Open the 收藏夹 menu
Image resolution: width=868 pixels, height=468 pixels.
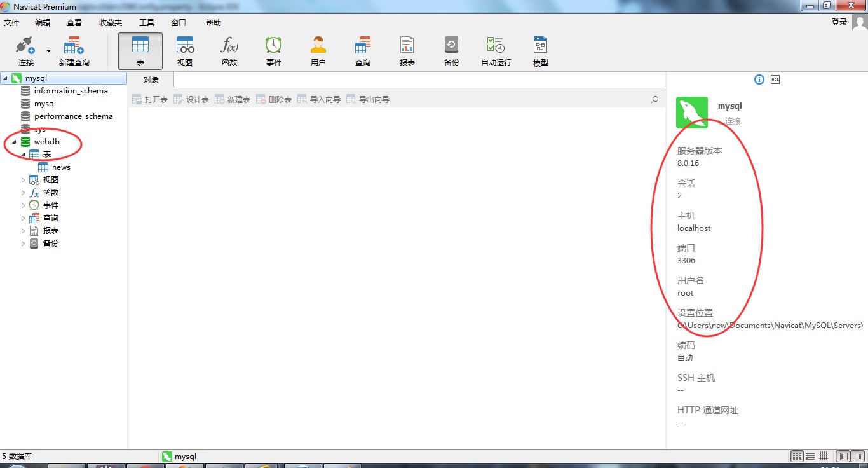[111, 22]
